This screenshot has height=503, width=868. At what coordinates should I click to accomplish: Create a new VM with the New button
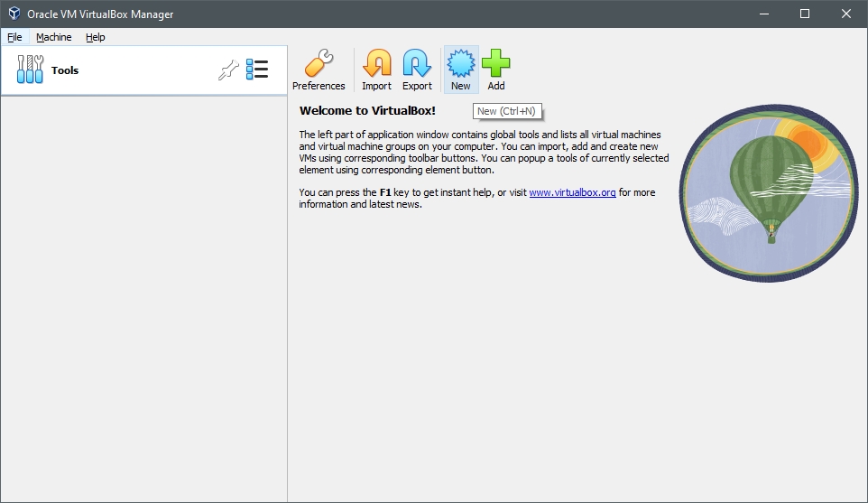pyautogui.click(x=460, y=70)
